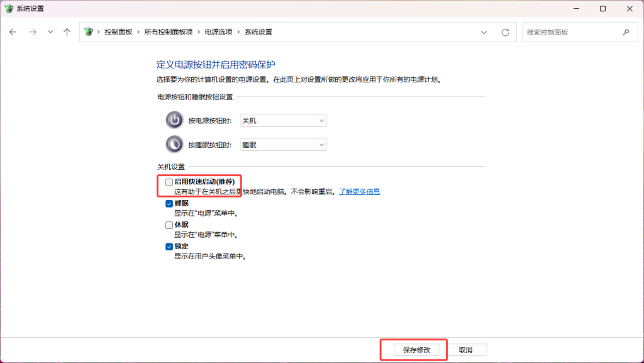Click the Control Panel icon in address bar

pyautogui.click(x=88, y=31)
